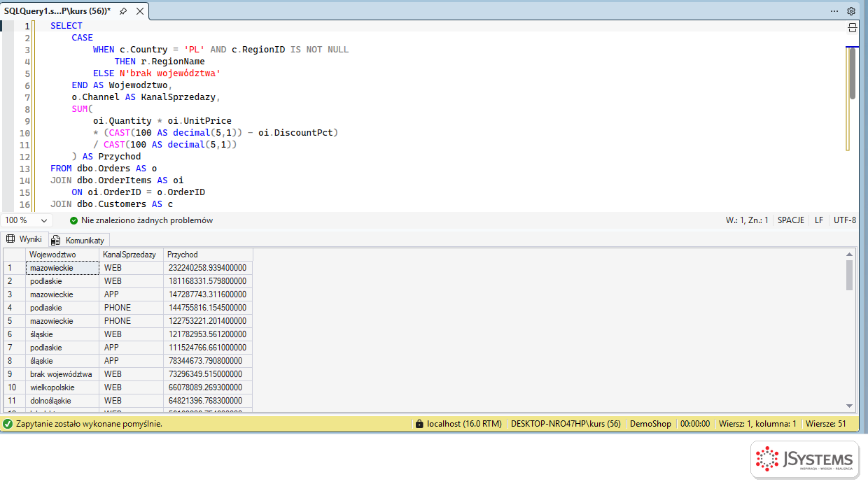Click the 'localhost (16.0 RTM)' status entry
This screenshot has height=484, width=868.
(464, 424)
